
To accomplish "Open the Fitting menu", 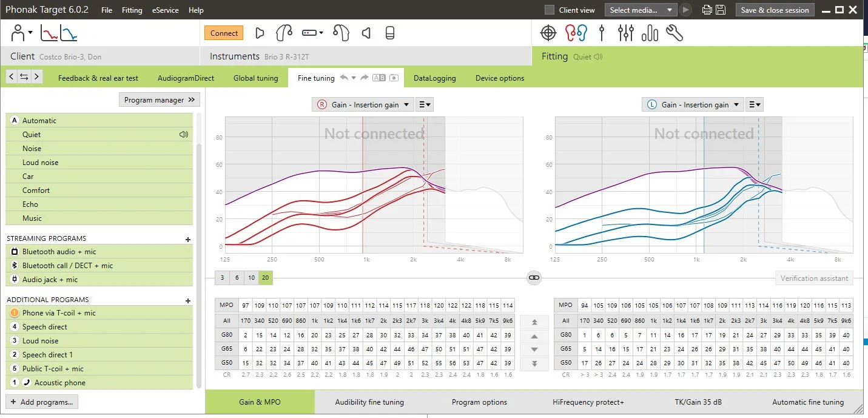I will point(132,10).
